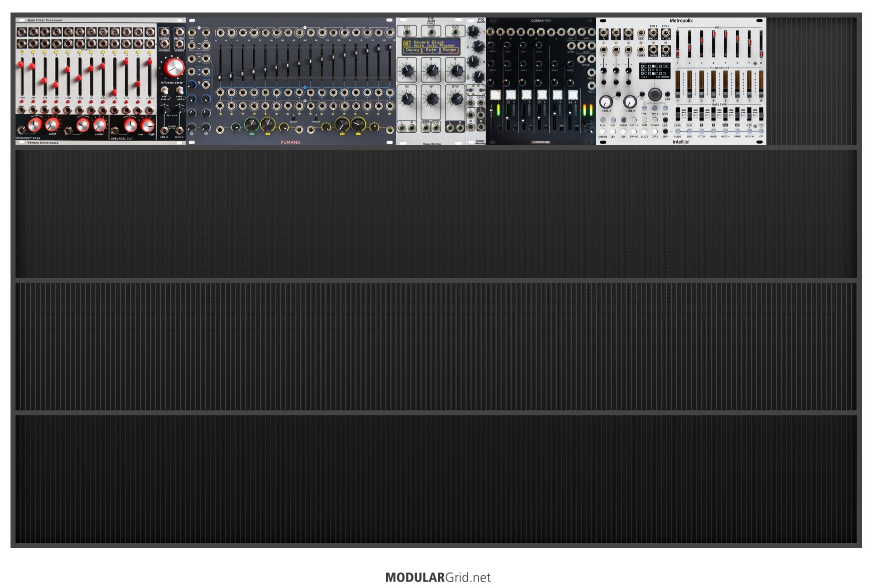Click the Metropolix ALT button

coord(665,120)
